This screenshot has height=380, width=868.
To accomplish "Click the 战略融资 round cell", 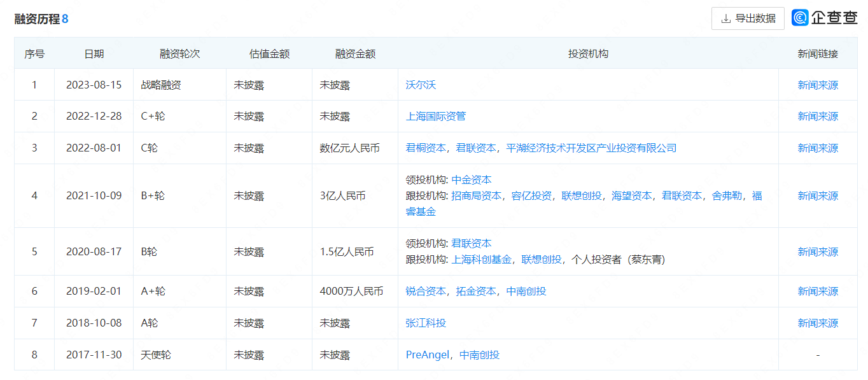I will tap(161, 85).
